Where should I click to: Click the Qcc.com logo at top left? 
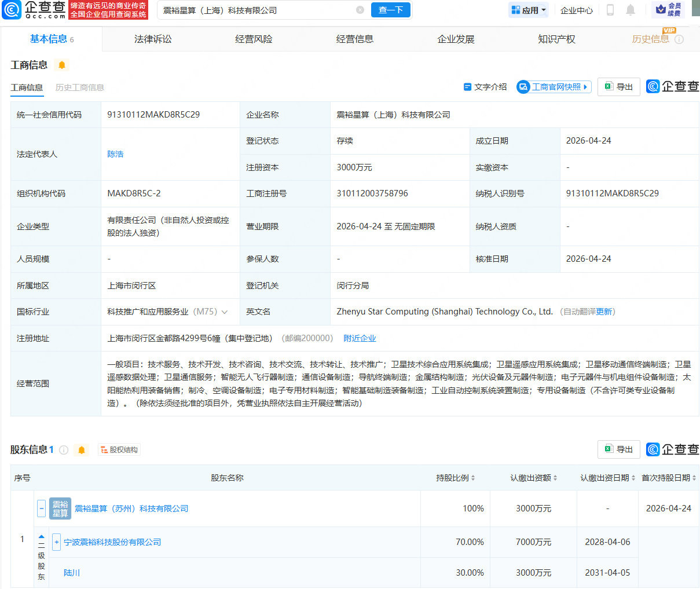pos(35,10)
